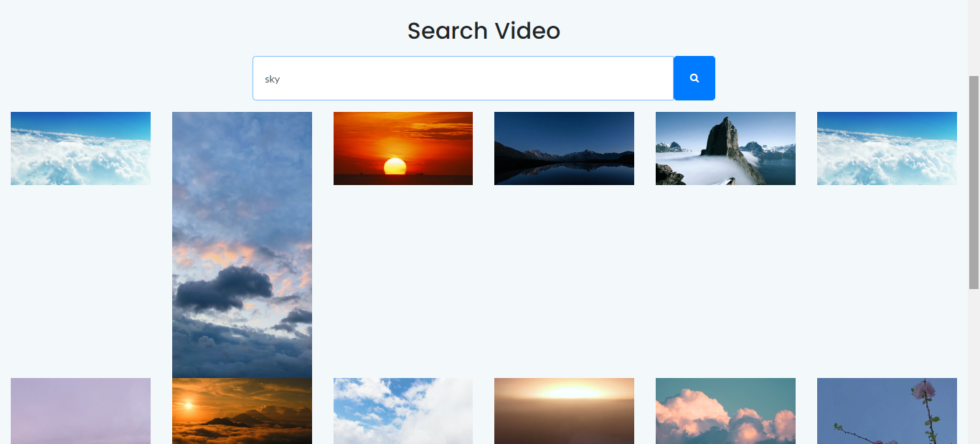Open the pink flower branch thumbnail
980x444 pixels.
point(887,411)
